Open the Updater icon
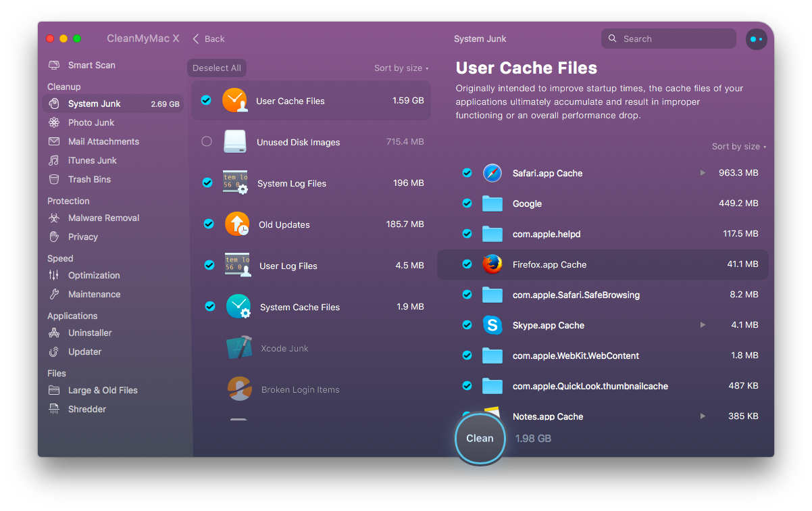 (x=54, y=352)
